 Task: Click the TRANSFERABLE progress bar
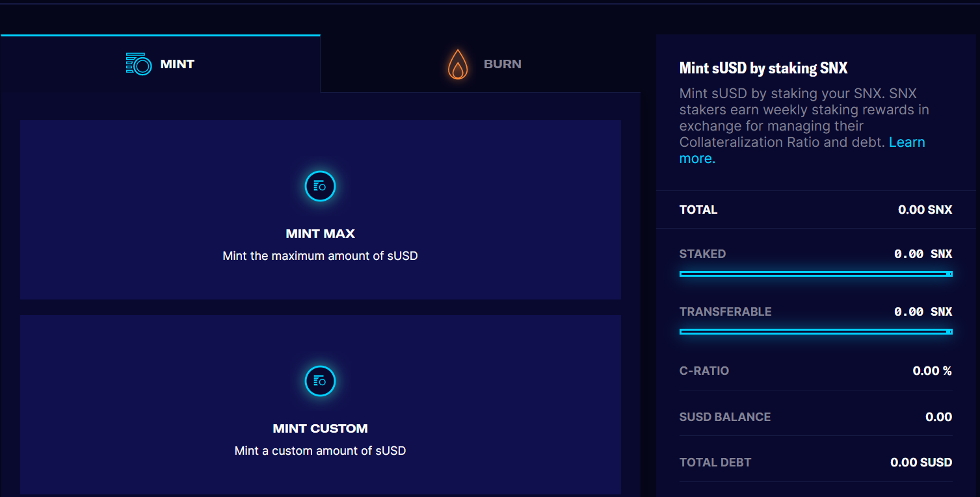coord(815,332)
